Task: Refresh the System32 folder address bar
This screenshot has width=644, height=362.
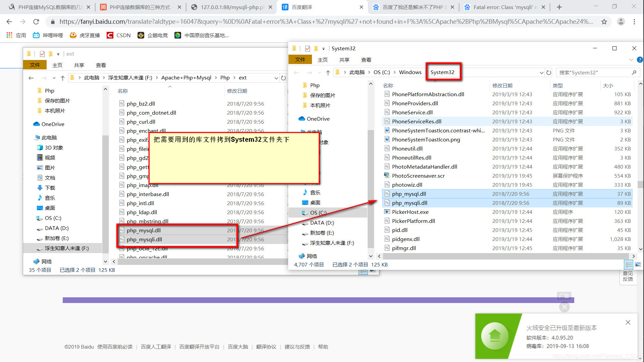Action: tap(549, 72)
